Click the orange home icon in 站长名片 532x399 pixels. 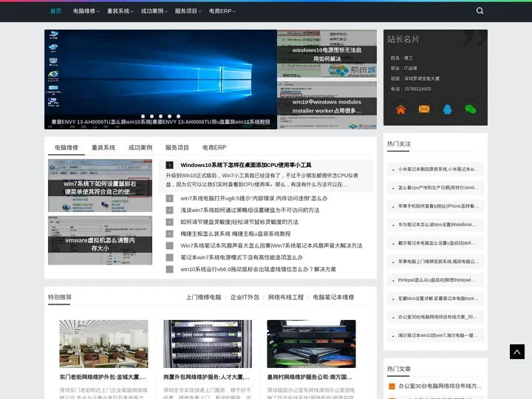pyautogui.click(x=400, y=109)
